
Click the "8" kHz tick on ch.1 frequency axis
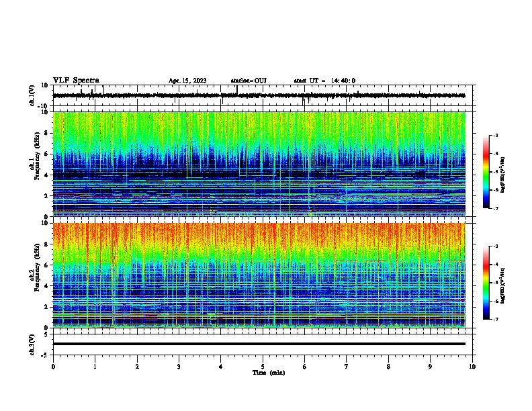point(47,133)
